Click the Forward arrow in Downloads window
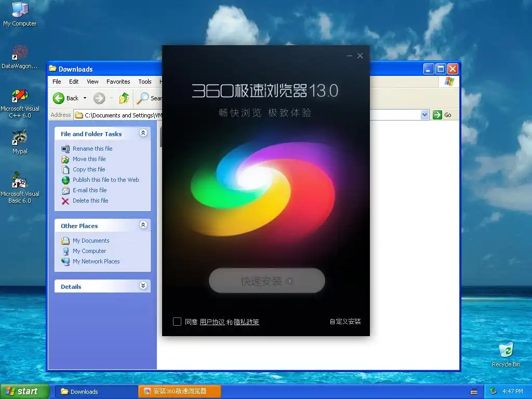 tap(99, 98)
